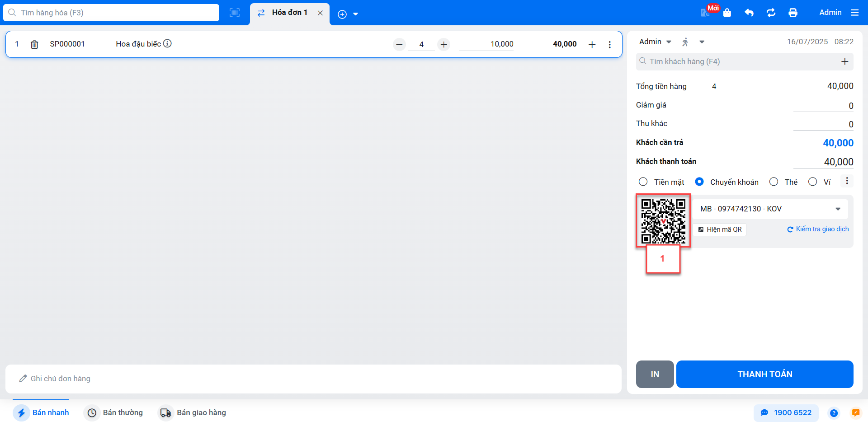Click the return goods arrow icon
The image size is (868, 426).
749,13
